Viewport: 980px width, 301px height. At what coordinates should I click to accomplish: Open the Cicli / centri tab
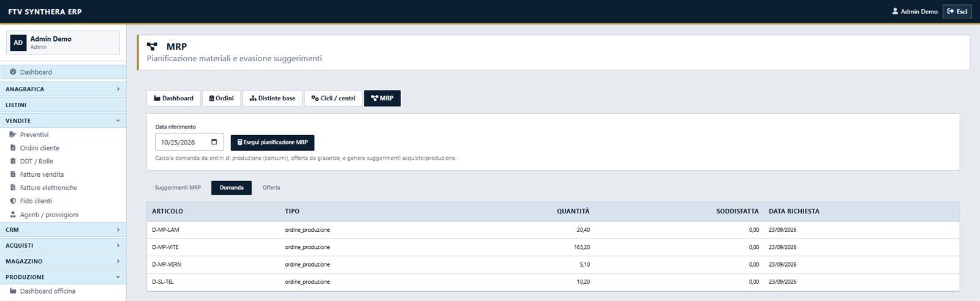click(333, 98)
